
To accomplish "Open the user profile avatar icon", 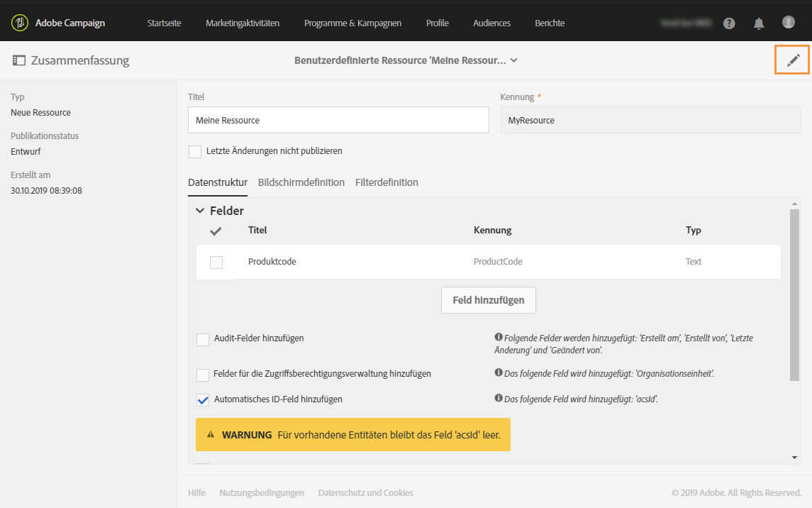I will pyautogui.click(x=789, y=23).
